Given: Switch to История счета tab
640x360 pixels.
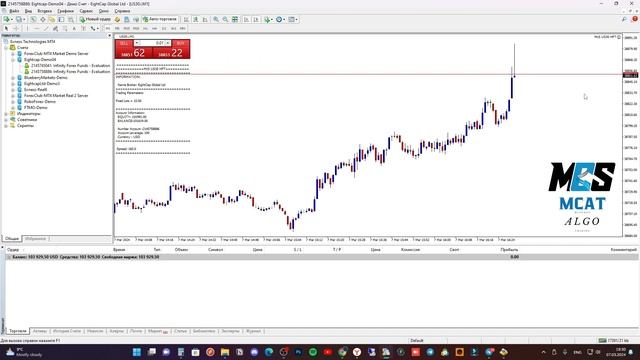Looking at the screenshot, I should [67, 331].
